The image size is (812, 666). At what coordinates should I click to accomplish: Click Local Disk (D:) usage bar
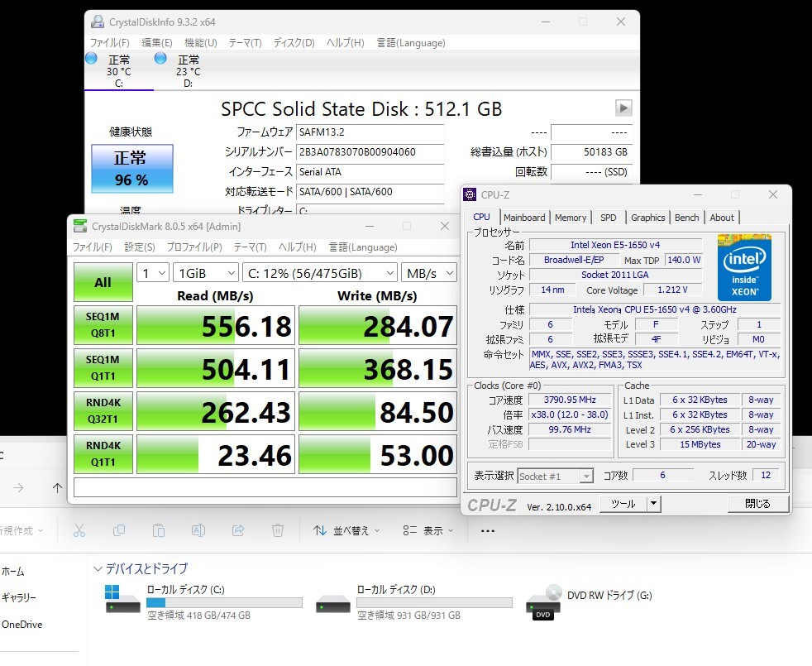click(x=434, y=602)
